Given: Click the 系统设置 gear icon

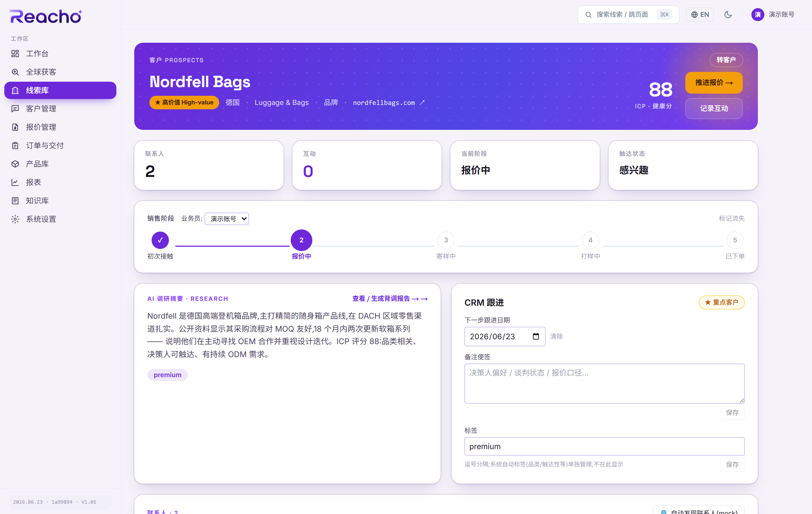Looking at the screenshot, I should click(15, 219).
